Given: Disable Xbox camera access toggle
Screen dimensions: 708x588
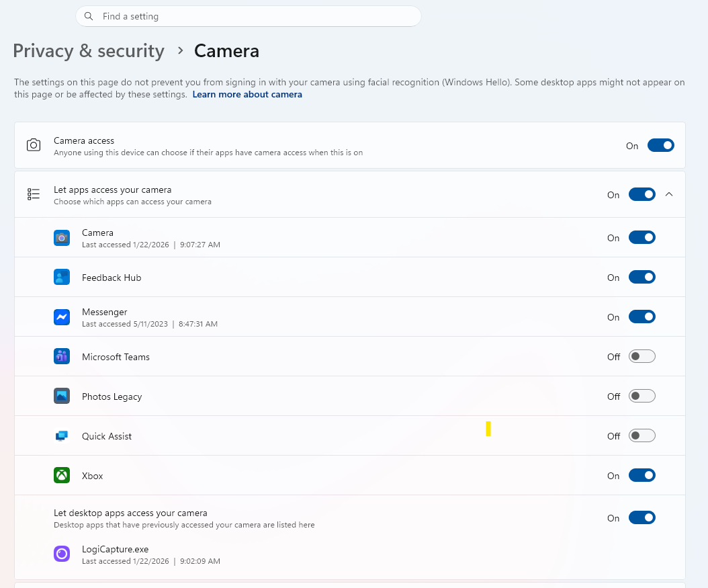Looking at the screenshot, I should tap(641, 476).
